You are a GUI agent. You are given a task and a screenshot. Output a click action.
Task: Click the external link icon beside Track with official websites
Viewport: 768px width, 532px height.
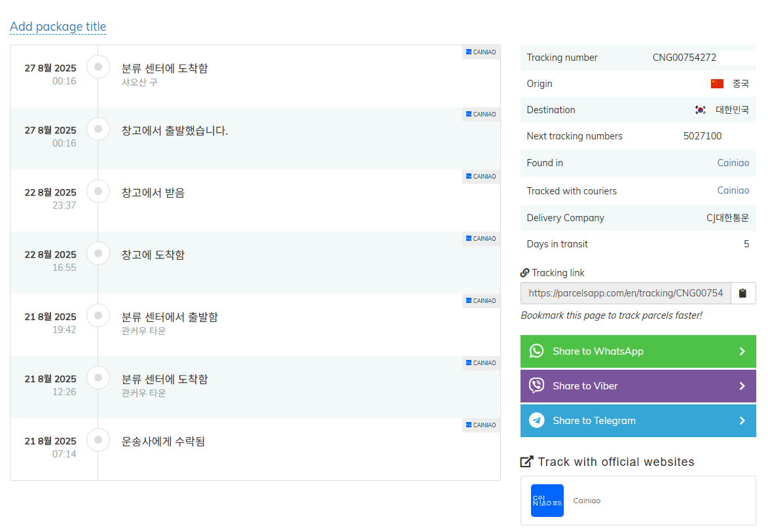(x=526, y=461)
